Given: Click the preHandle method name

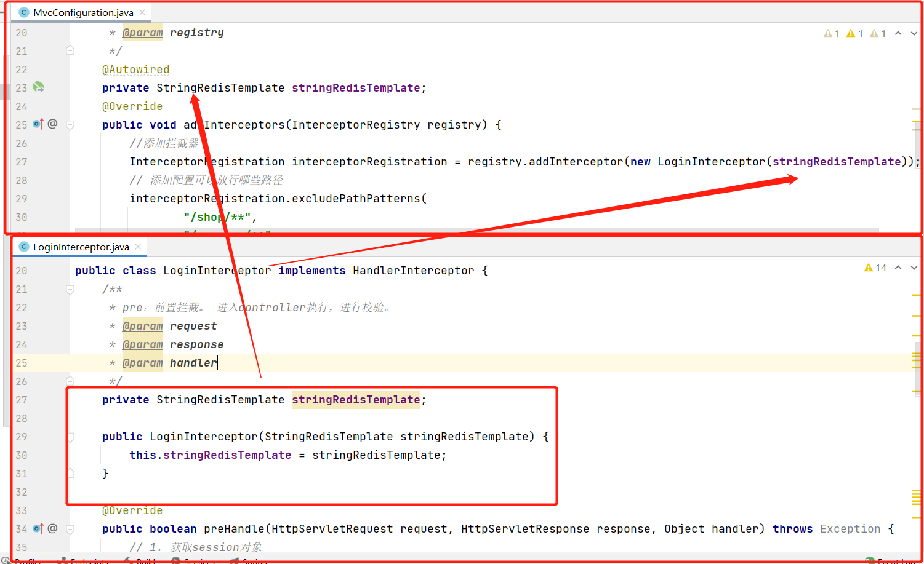Looking at the screenshot, I should (x=234, y=529).
